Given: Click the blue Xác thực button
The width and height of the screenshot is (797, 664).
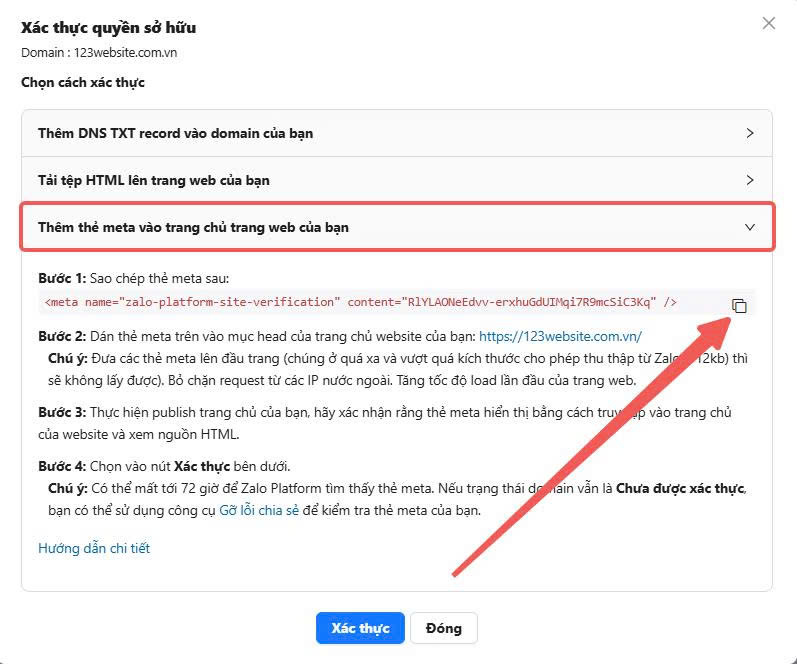Looking at the screenshot, I should point(360,628).
